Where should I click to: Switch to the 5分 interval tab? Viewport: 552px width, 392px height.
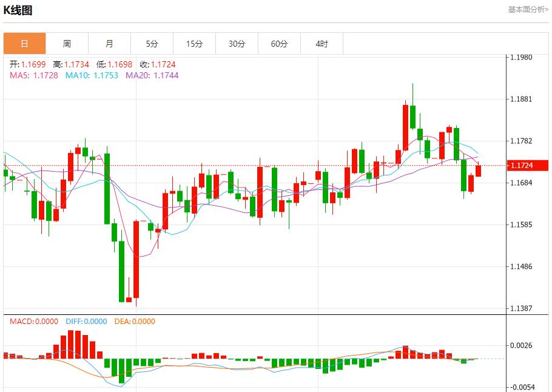[x=152, y=44]
